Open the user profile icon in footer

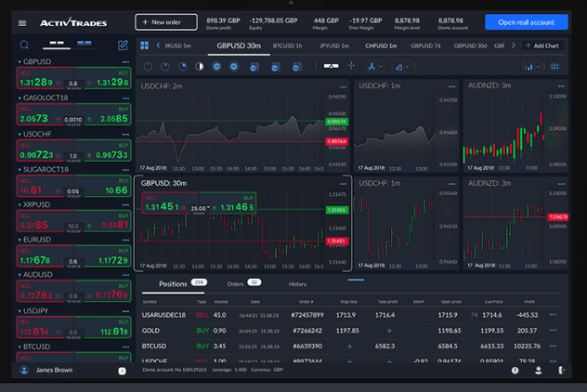539,371
